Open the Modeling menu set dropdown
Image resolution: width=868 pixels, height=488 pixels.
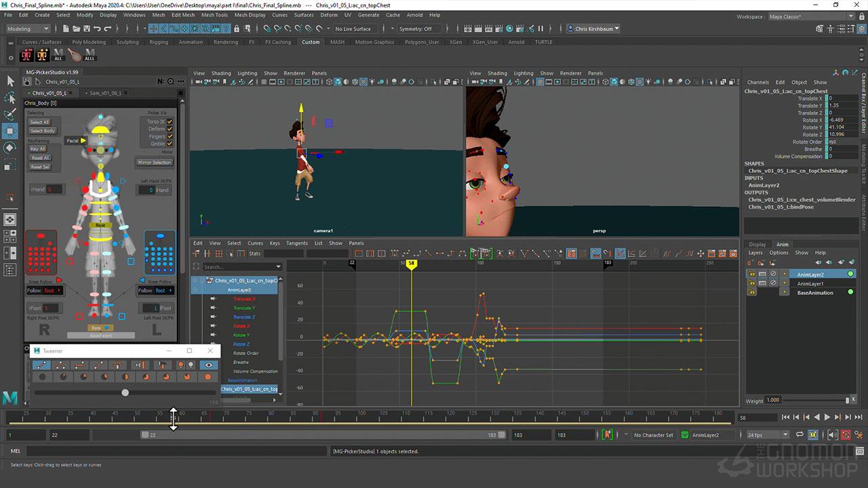[28, 29]
